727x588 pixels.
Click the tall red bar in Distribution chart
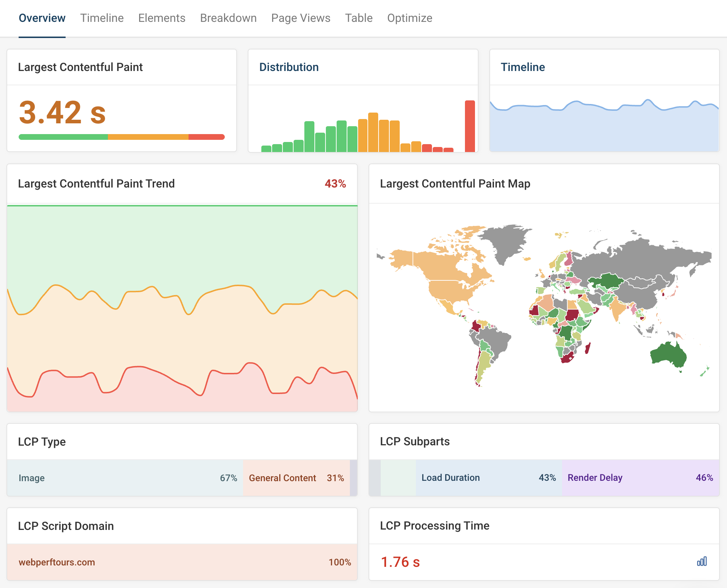[x=470, y=126]
